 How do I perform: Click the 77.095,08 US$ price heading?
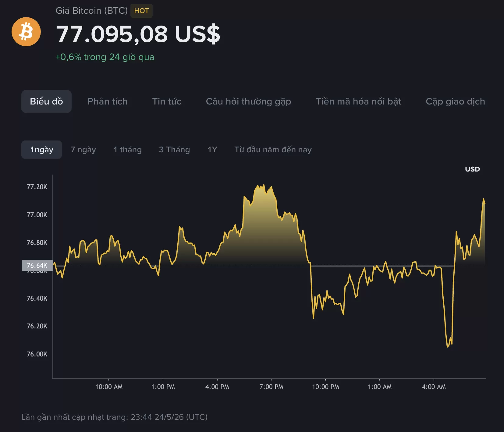pos(138,34)
